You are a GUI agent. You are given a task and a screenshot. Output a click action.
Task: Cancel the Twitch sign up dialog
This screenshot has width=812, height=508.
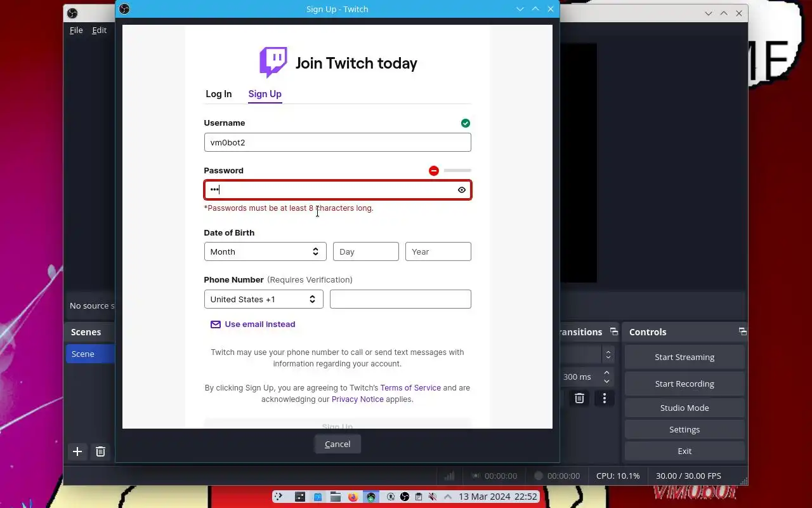(337, 444)
